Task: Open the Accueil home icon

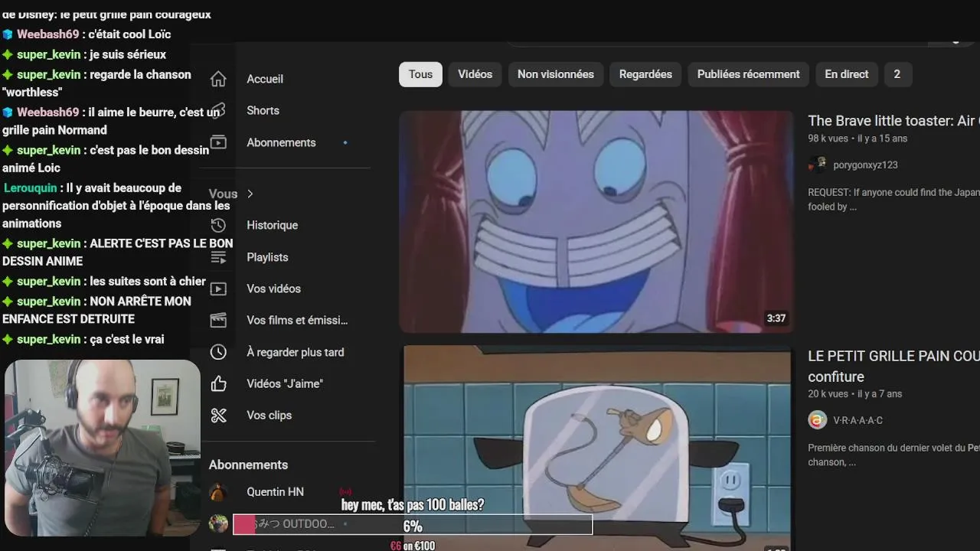Action: (x=218, y=79)
